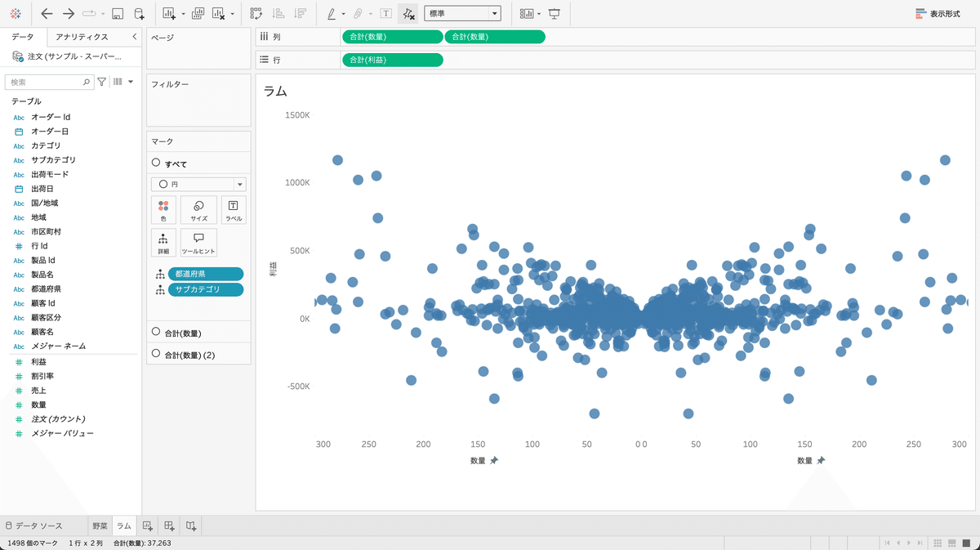Image resolution: width=980 pixels, height=550 pixels.
Task: Click the new story tab icon at bottom
Action: [x=190, y=525]
